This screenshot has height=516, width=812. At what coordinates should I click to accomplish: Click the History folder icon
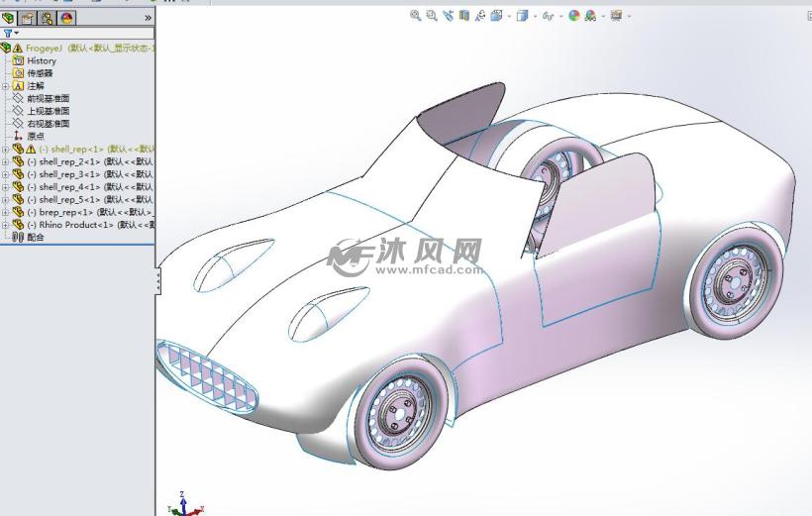tap(18, 60)
